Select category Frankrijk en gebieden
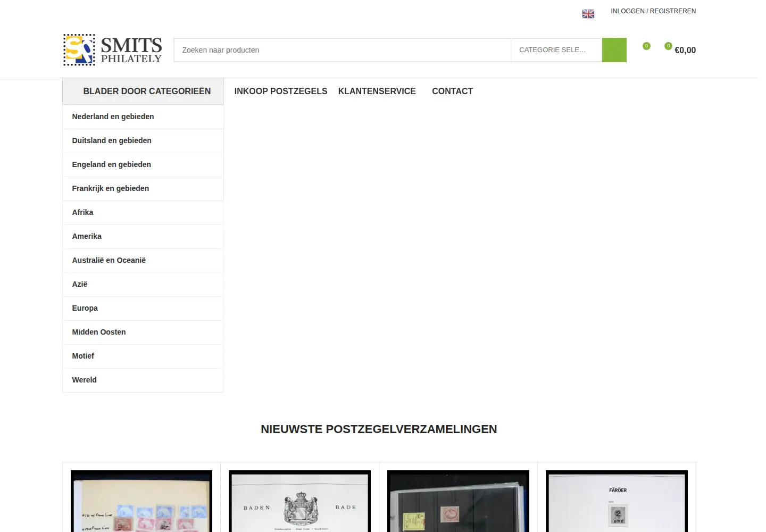This screenshot has height=532, width=766. [143, 188]
